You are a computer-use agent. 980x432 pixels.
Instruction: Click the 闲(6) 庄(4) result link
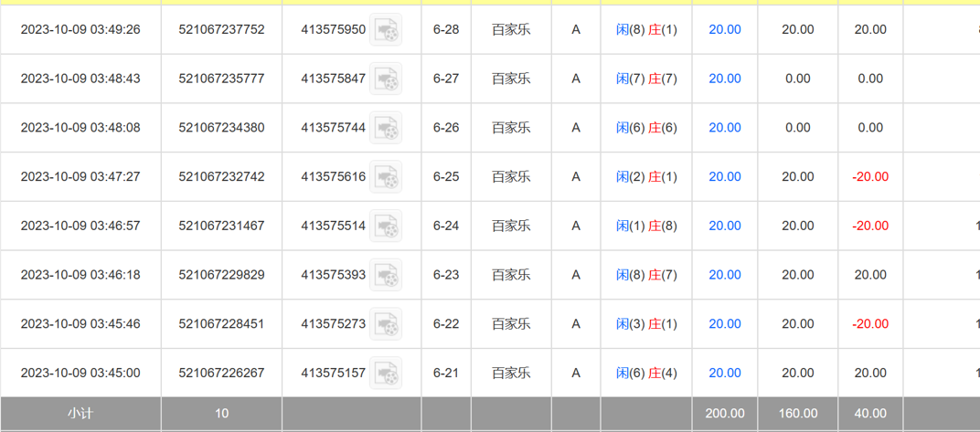point(646,373)
